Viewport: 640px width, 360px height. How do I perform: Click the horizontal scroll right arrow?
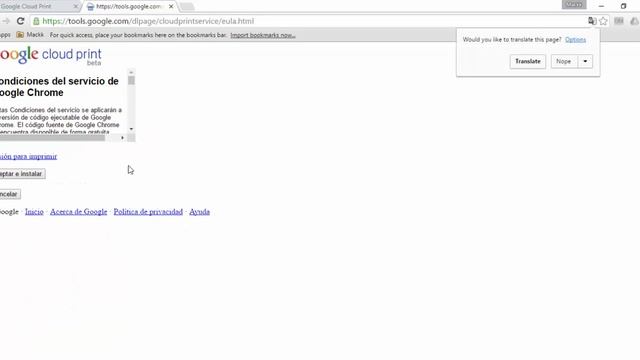pos(122,138)
